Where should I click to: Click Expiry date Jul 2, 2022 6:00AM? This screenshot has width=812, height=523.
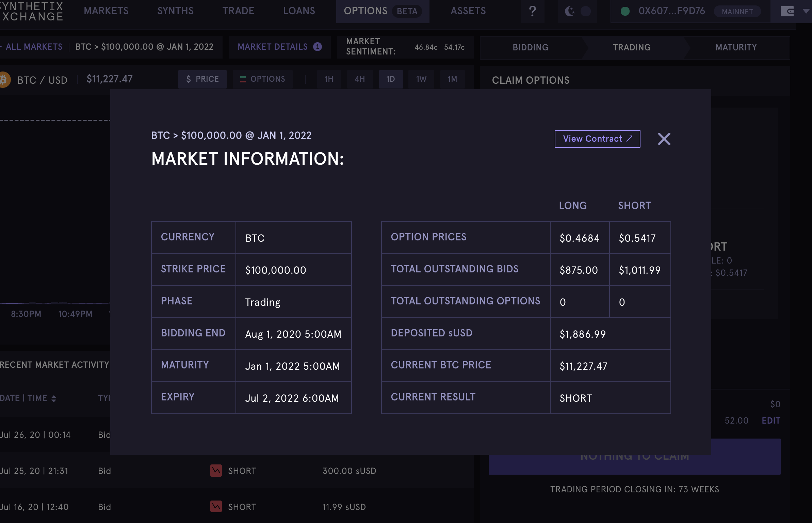292,398
